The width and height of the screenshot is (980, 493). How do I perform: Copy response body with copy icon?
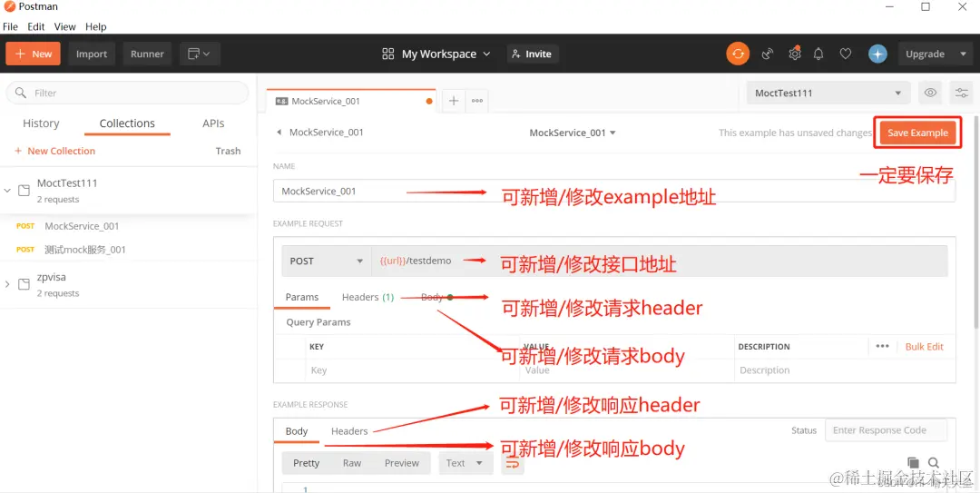(913, 462)
